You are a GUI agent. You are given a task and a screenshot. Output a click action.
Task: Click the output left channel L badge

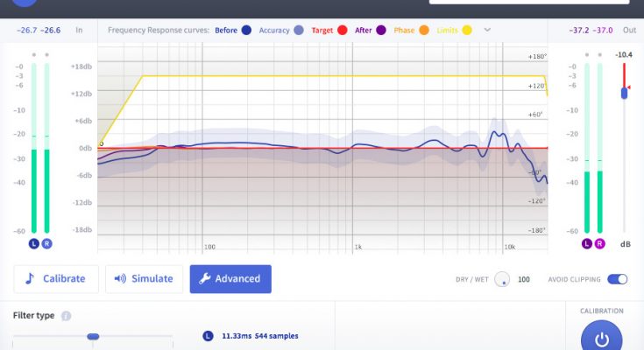click(587, 243)
